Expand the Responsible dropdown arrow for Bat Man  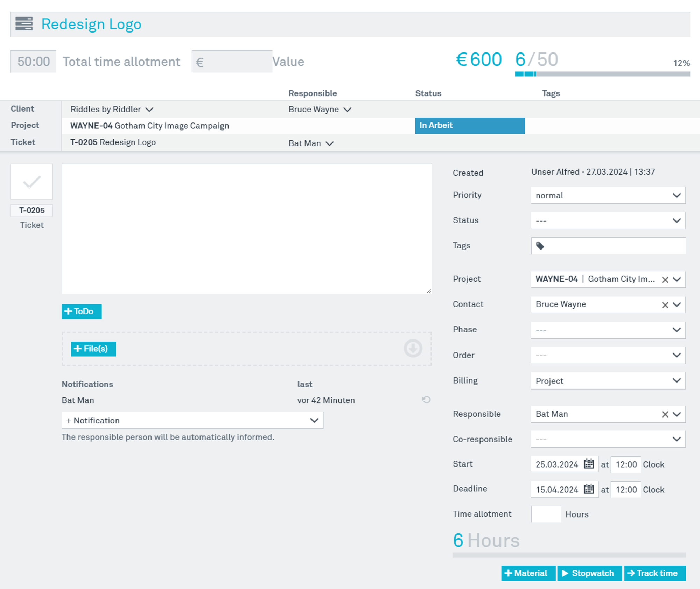point(677,414)
